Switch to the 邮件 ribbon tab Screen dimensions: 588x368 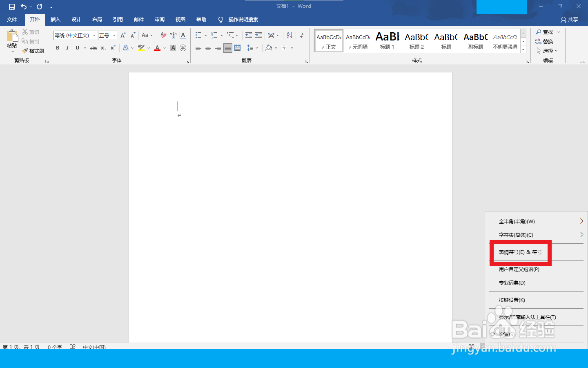(139, 20)
